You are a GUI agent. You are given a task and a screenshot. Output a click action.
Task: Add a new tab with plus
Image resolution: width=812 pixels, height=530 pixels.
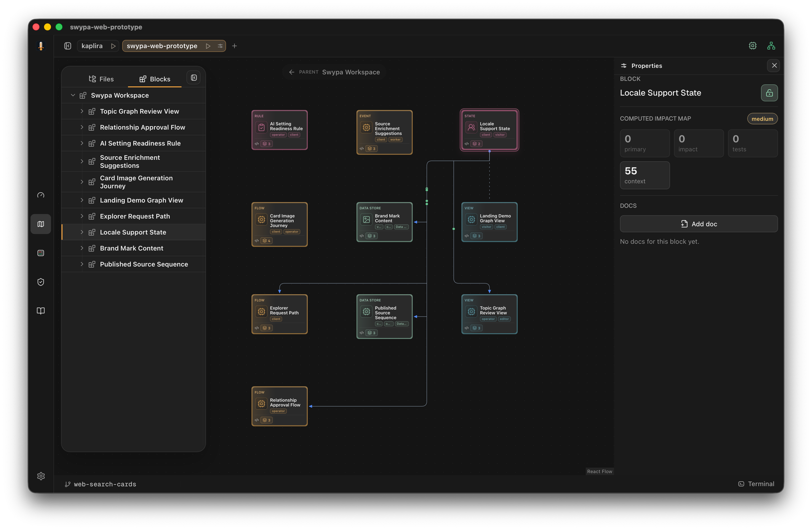pyautogui.click(x=234, y=46)
